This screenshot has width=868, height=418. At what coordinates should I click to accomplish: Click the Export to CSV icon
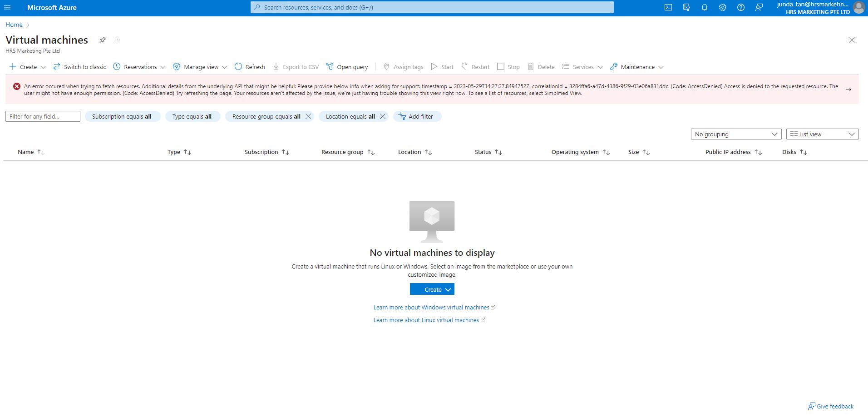click(x=296, y=67)
